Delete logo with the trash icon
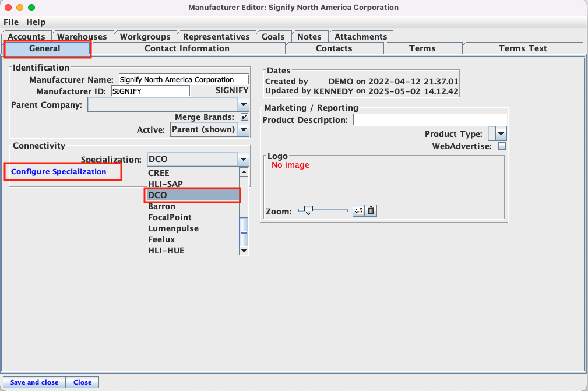 tap(371, 211)
